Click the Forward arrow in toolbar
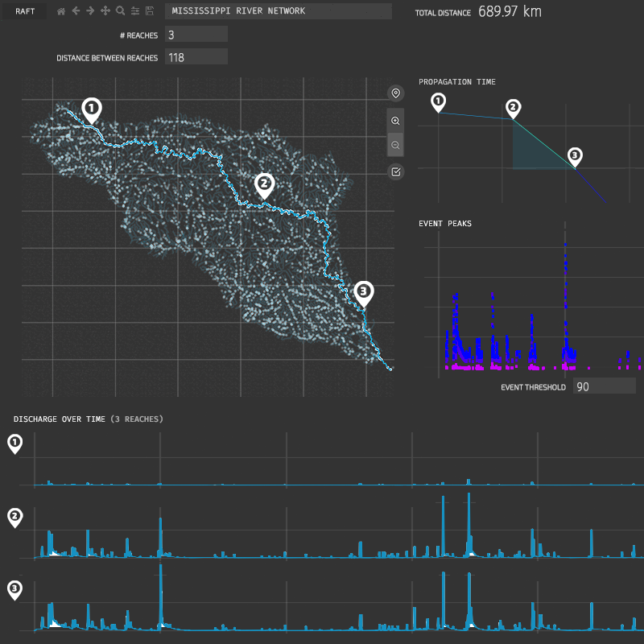Viewport: 644px width, 644px height. coord(90,11)
